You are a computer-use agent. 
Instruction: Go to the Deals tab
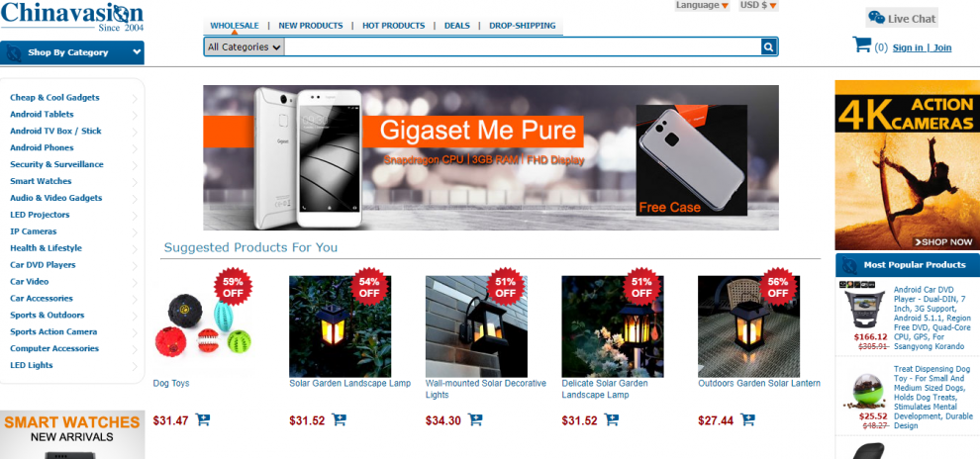point(457,26)
